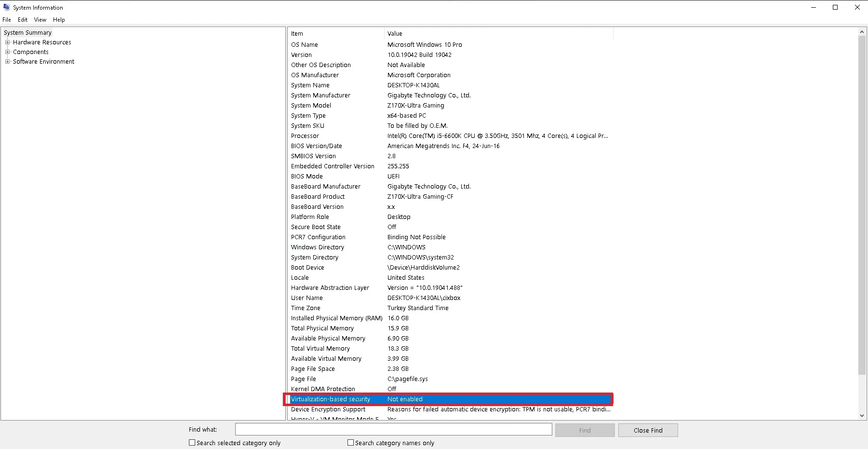Select the Page File Space row

pos(451,369)
